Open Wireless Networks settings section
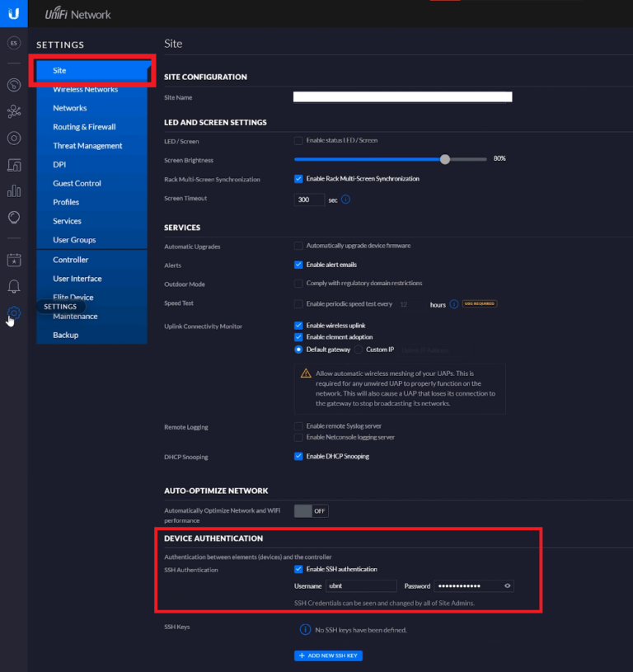Image resolution: width=633 pixels, height=672 pixels. pos(85,89)
